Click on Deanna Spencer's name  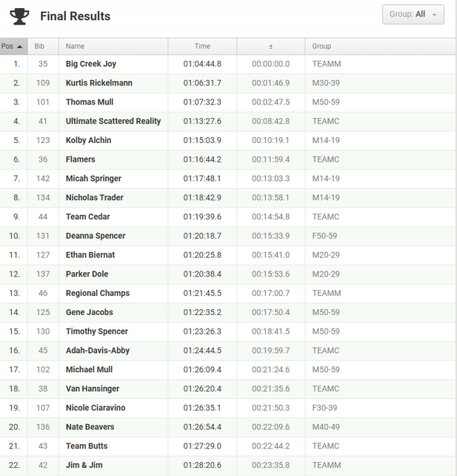pyautogui.click(x=96, y=236)
